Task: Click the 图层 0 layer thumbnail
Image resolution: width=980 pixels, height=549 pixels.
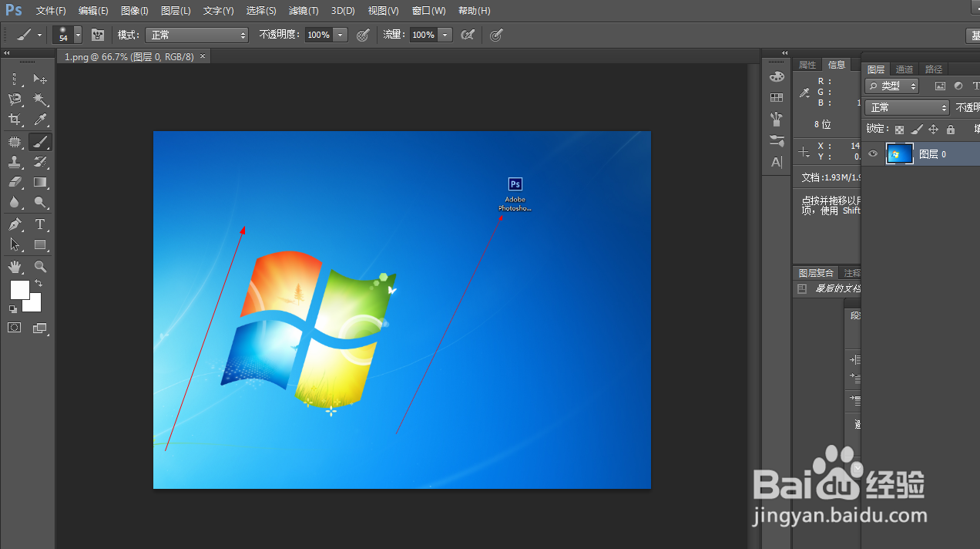Action: tap(899, 154)
